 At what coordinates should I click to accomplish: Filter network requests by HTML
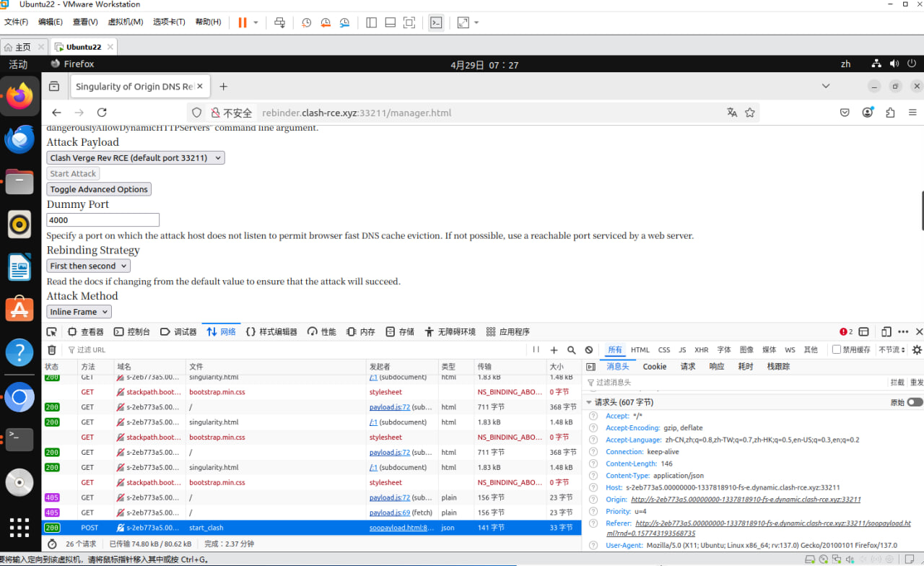(x=640, y=350)
